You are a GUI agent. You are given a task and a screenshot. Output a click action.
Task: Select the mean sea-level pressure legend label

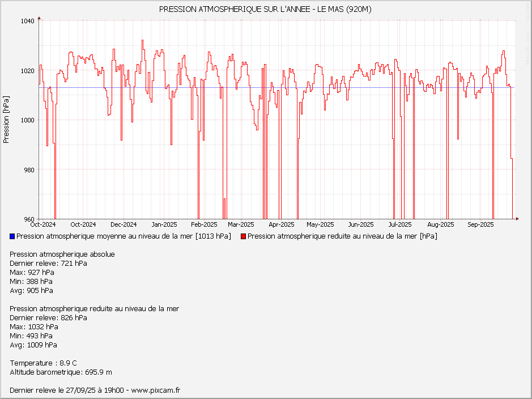pos(124,236)
